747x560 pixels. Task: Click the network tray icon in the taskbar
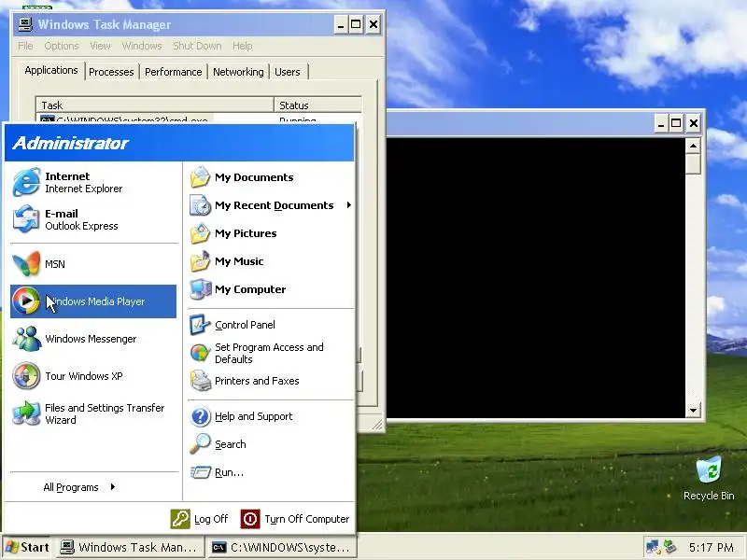(653, 547)
